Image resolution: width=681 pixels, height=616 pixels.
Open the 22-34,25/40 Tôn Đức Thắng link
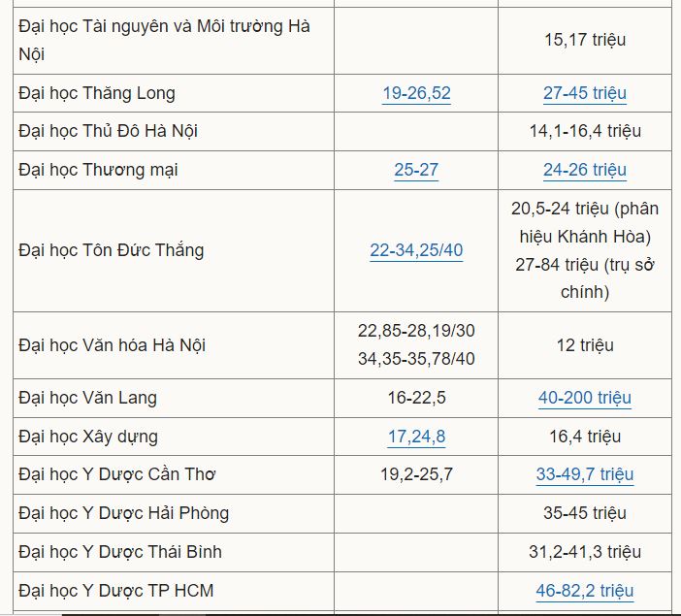416,250
